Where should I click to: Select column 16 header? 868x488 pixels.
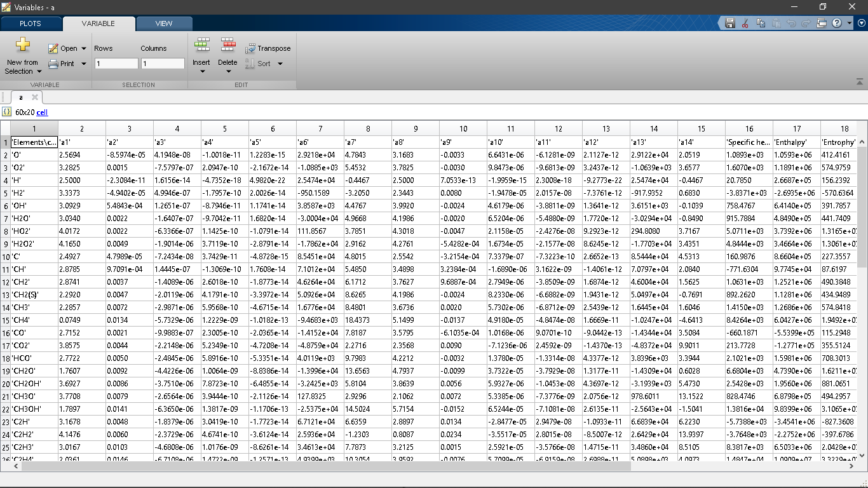point(749,128)
